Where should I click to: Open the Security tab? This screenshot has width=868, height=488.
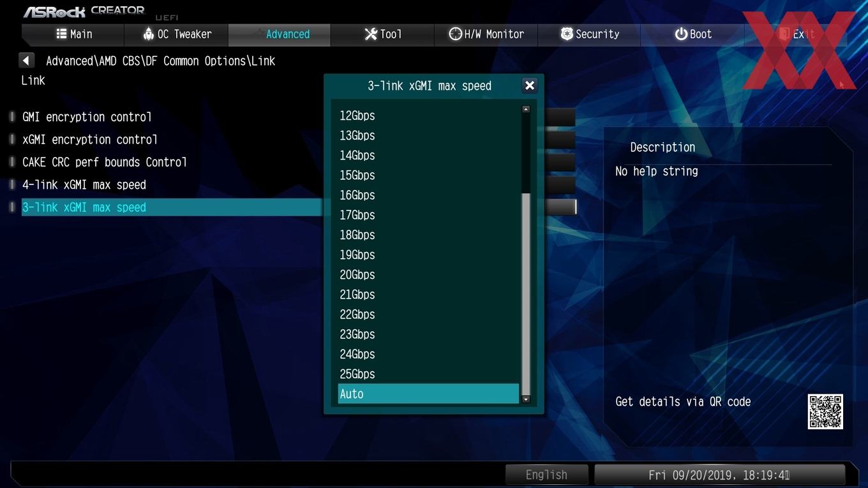(x=590, y=34)
